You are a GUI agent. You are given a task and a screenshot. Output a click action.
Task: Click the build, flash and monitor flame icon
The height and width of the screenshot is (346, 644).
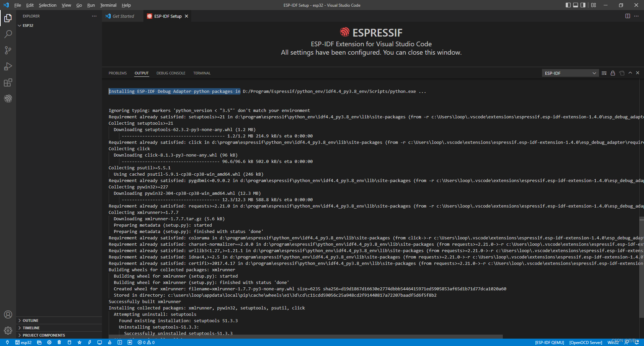pos(110,342)
